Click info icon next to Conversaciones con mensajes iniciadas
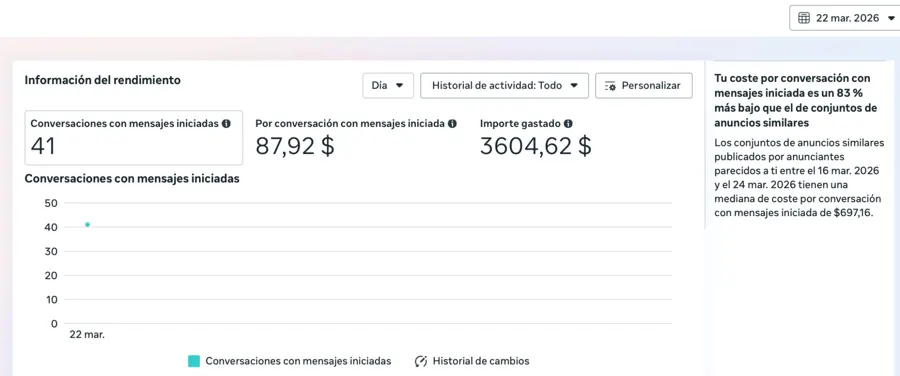 pyautogui.click(x=226, y=123)
